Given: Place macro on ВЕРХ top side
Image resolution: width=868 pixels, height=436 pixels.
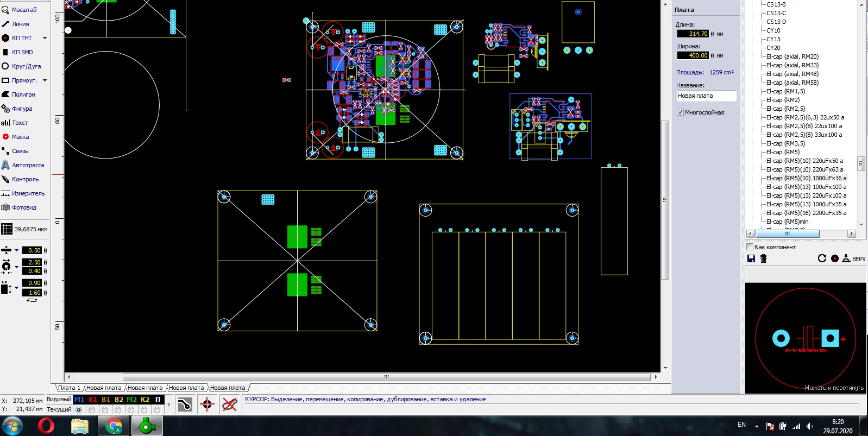Looking at the screenshot, I should (854, 259).
